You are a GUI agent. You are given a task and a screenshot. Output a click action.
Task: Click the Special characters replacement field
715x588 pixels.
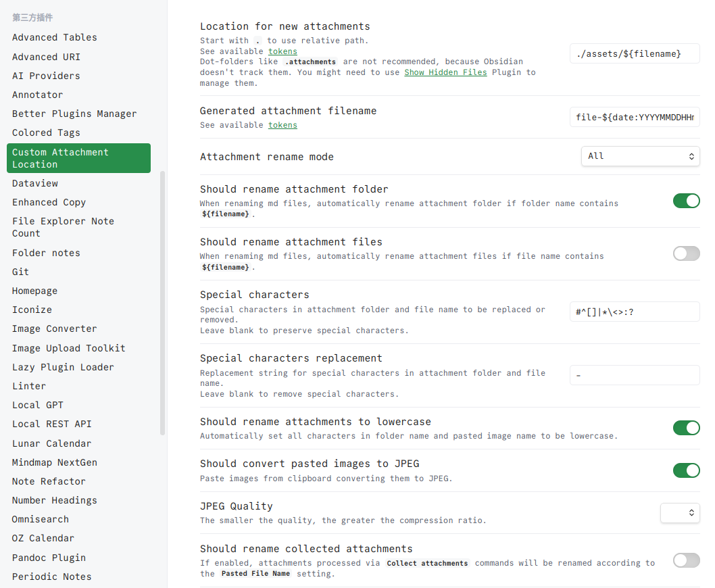[x=635, y=375]
